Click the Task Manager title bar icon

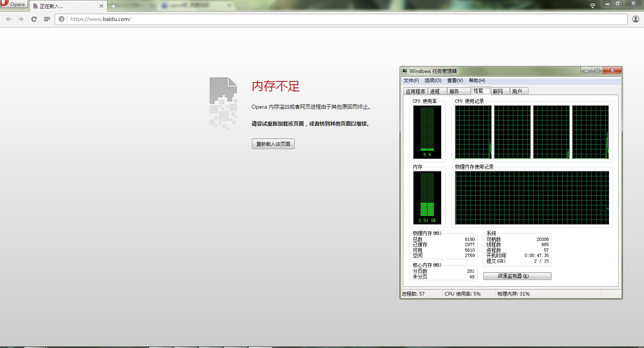click(404, 71)
